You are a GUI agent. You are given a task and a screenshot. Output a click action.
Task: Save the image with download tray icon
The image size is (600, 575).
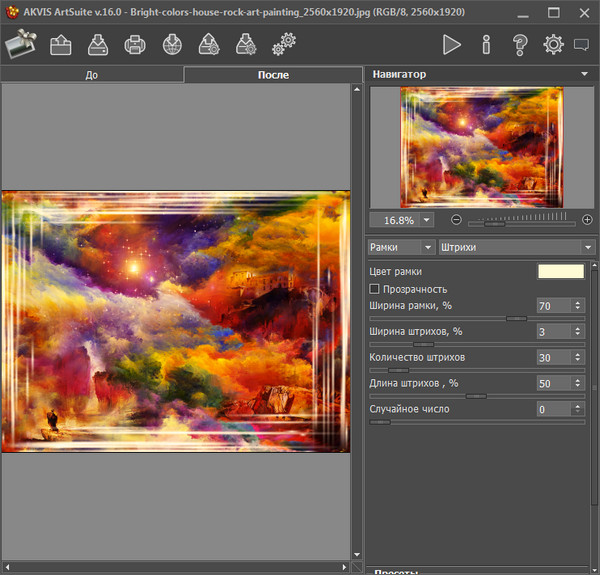tap(98, 45)
